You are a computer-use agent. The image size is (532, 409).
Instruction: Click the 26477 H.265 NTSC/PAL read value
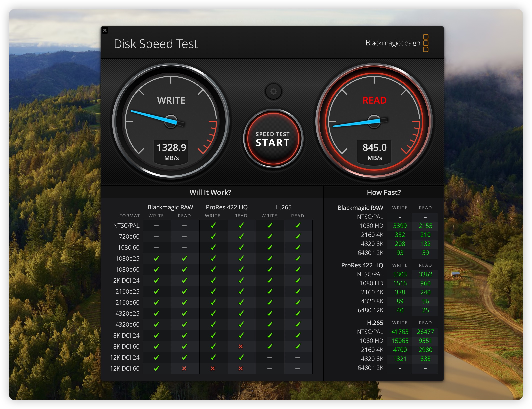[425, 332]
